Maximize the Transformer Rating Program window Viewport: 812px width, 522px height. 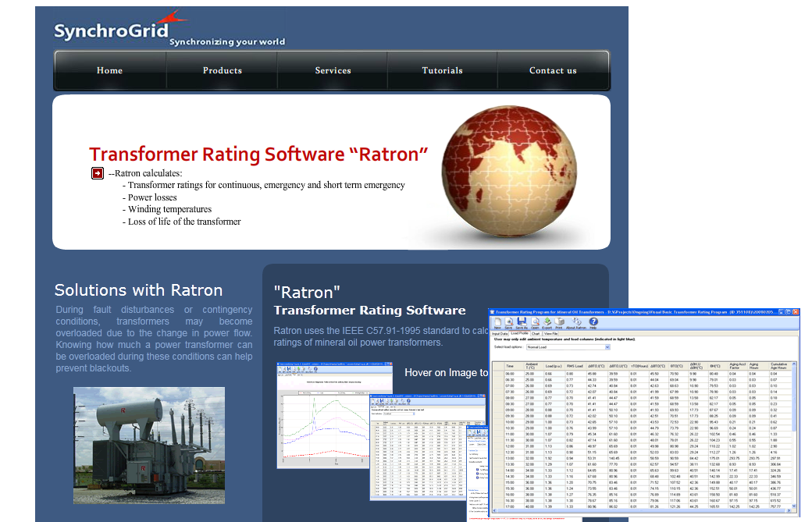point(788,312)
